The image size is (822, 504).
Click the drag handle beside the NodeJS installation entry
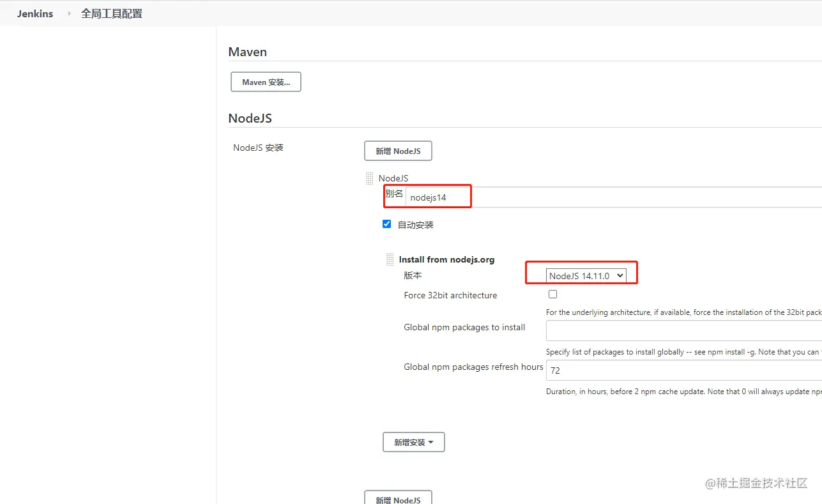point(369,178)
